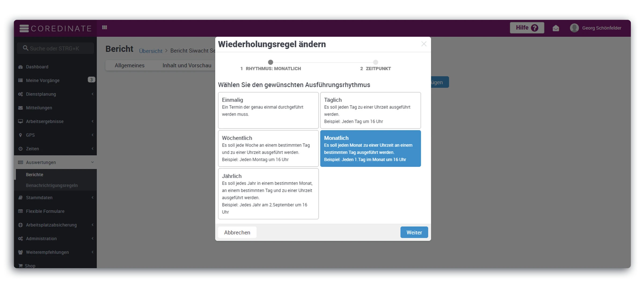Click the Arbeitsergebnisse monitor icon

(x=20, y=121)
